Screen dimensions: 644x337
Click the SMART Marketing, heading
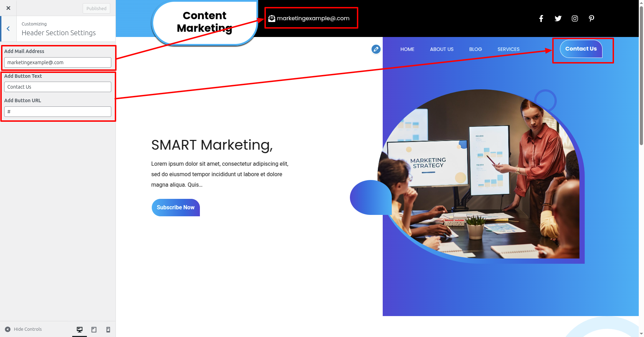click(212, 145)
